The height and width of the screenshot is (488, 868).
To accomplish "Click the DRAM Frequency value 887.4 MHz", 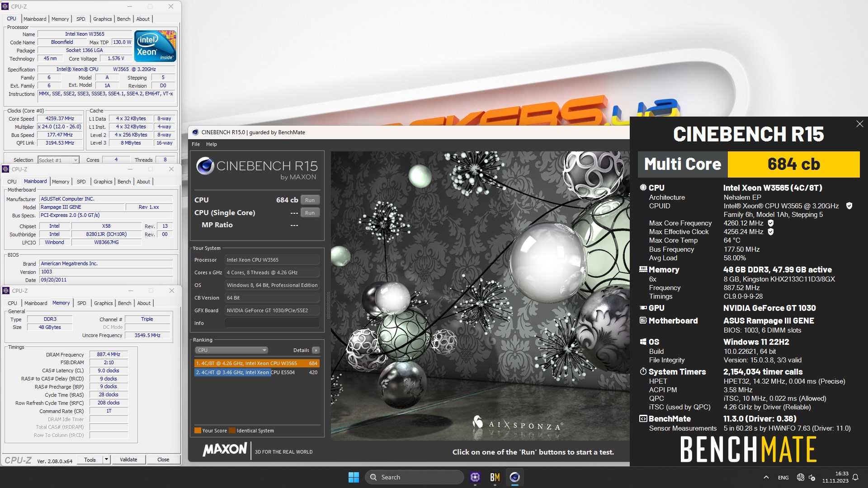I will coord(108,354).
